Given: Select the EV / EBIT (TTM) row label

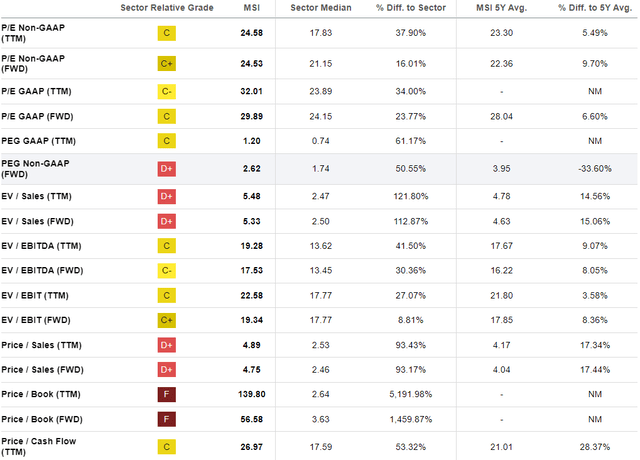Looking at the screenshot, I should (x=35, y=295).
